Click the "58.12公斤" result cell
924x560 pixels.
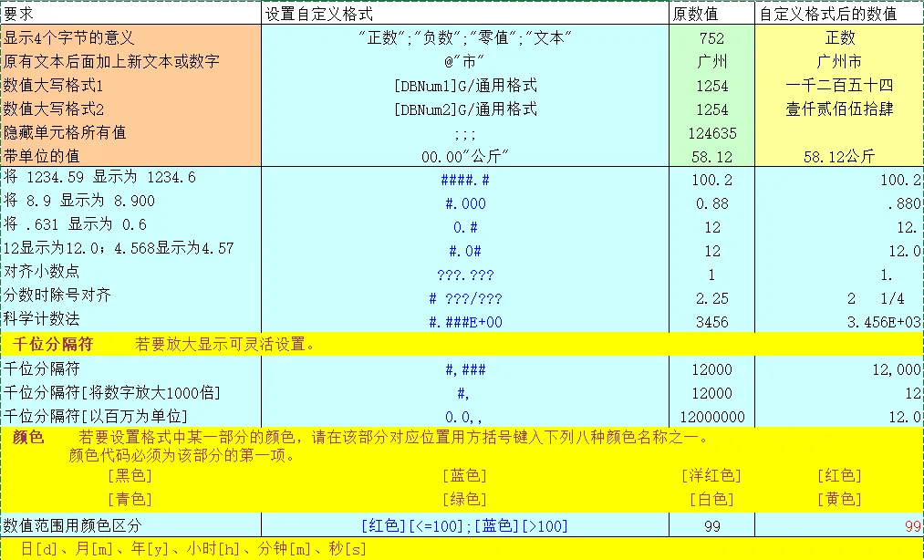(839, 157)
